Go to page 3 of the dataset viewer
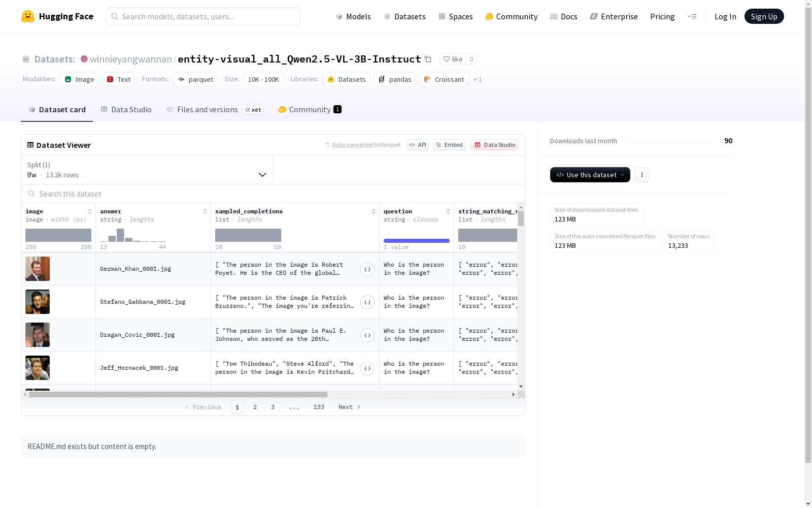Screen dimensions: 812x508 click(273, 407)
